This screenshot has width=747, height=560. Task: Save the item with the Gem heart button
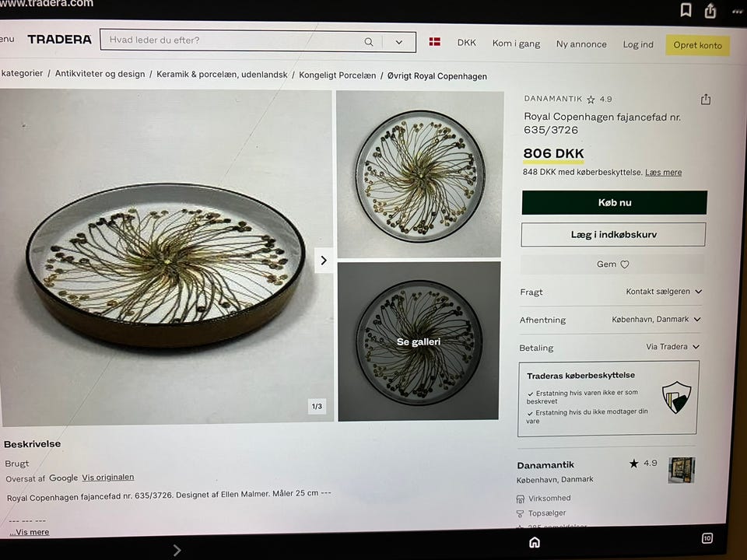[612, 264]
